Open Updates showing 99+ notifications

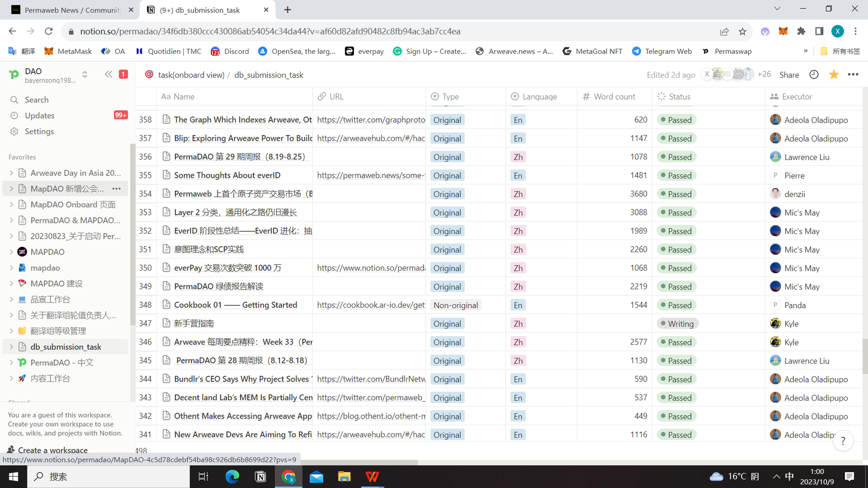pyautogui.click(x=39, y=115)
